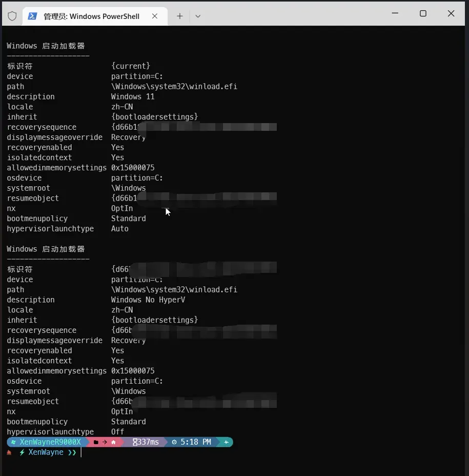Click the second bootmenupolicy 'Standard' value
The image size is (469, 476).
[128, 422]
